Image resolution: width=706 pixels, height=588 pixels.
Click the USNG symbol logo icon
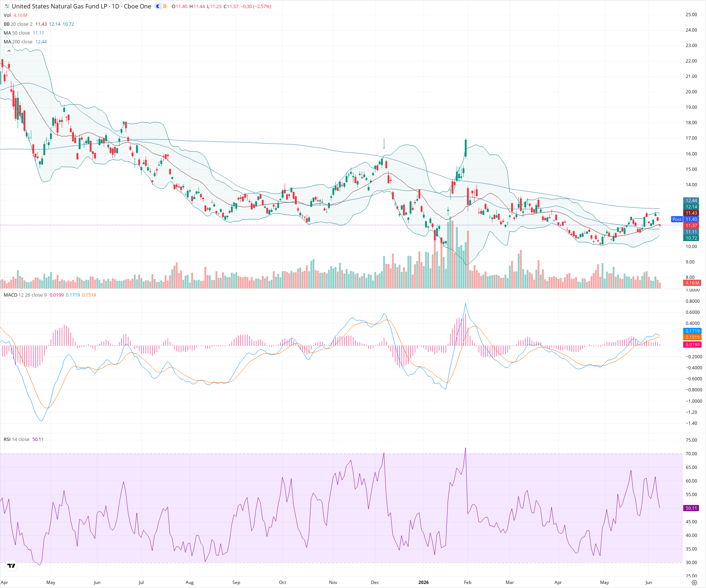[7, 6]
